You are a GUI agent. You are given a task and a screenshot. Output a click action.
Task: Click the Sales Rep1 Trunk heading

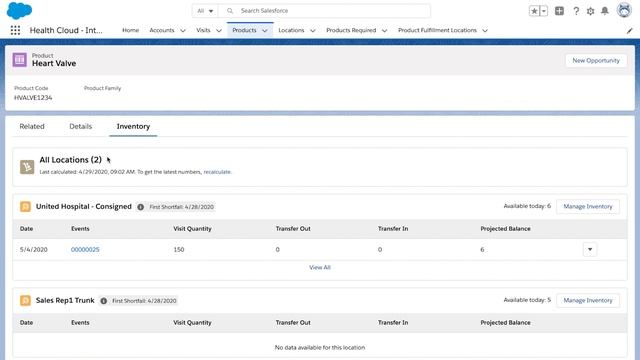point(65,300)
